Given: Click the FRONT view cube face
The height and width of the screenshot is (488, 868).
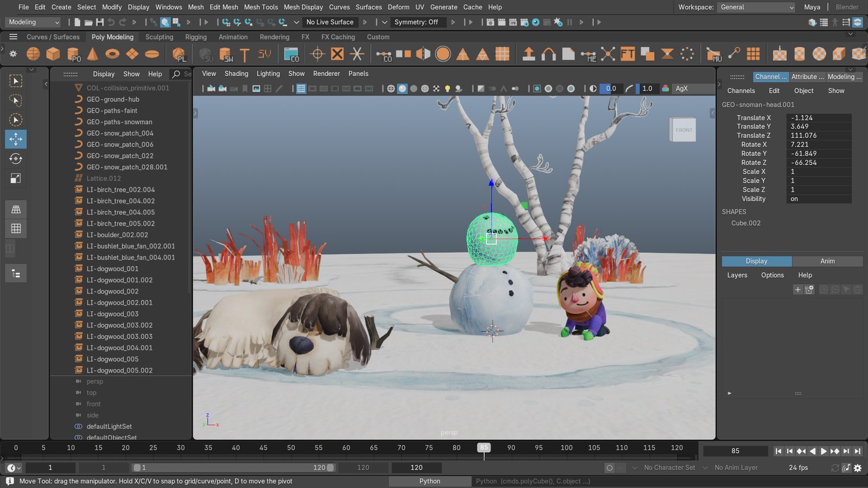Looking at the screenshot, I should click(684, 130).
